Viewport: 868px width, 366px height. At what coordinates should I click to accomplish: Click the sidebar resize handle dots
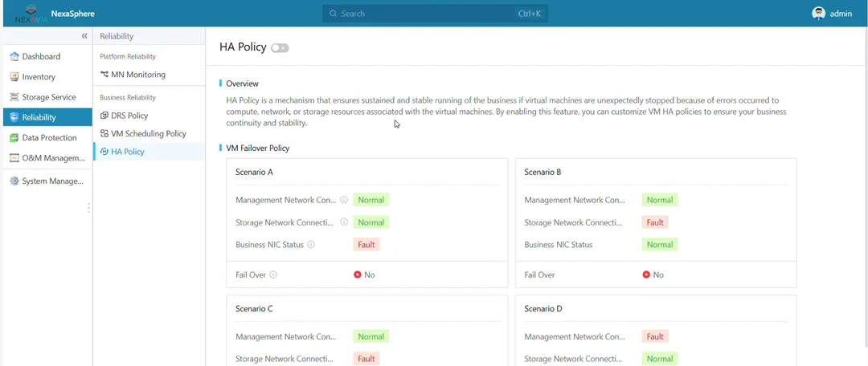click(88, 208)
